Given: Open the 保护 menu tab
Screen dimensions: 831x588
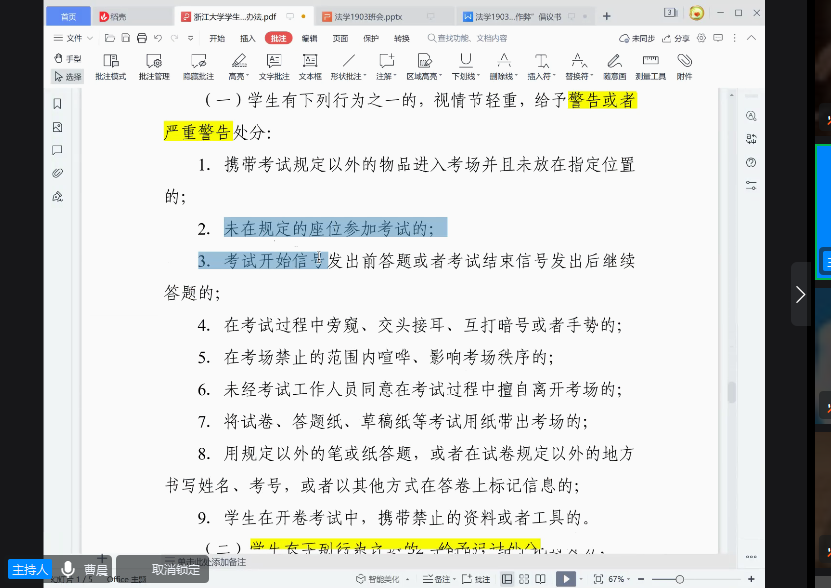Looking at the screenshot, I should (371, 38).
